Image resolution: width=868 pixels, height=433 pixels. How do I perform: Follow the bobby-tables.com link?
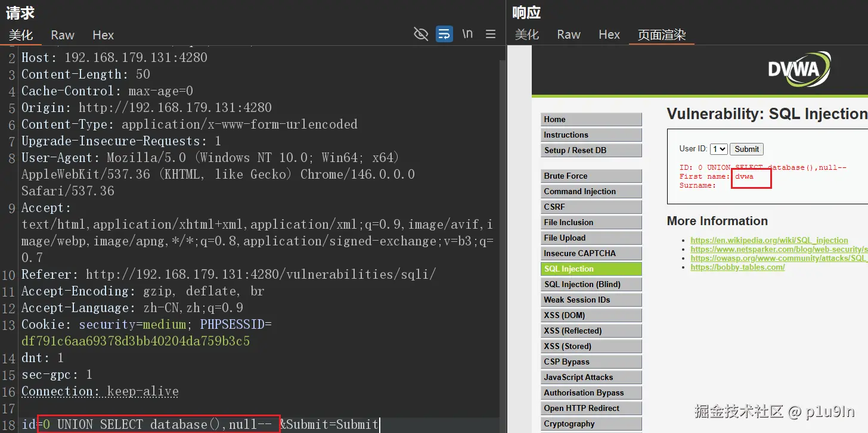pos(737,267)
